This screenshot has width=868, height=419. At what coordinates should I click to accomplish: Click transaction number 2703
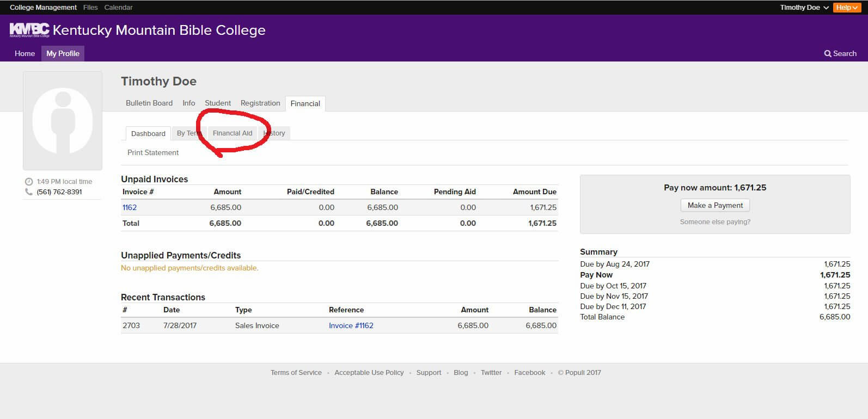[x=131, y=325]
